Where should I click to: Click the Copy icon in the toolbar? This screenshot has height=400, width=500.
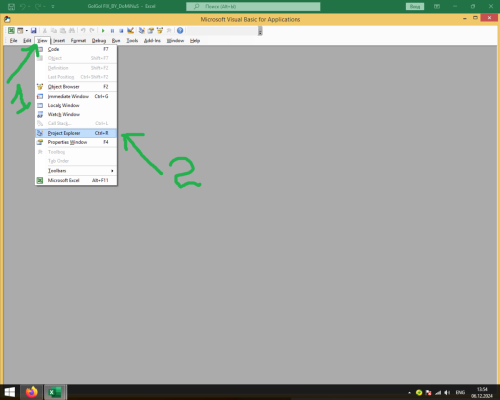coord(54,31)
